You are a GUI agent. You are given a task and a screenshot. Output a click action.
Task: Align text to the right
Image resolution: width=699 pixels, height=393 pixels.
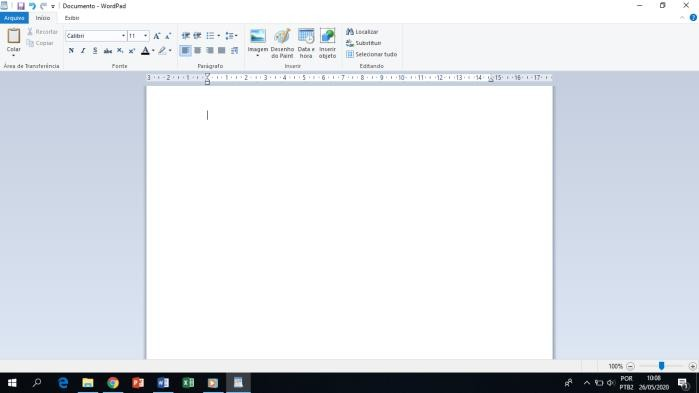[210, 51]
